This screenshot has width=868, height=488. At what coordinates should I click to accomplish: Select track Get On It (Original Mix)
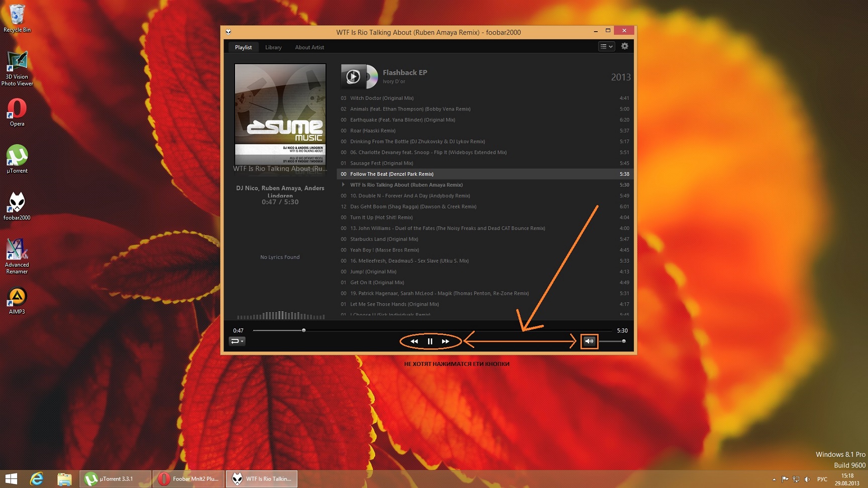coord(486,283)
